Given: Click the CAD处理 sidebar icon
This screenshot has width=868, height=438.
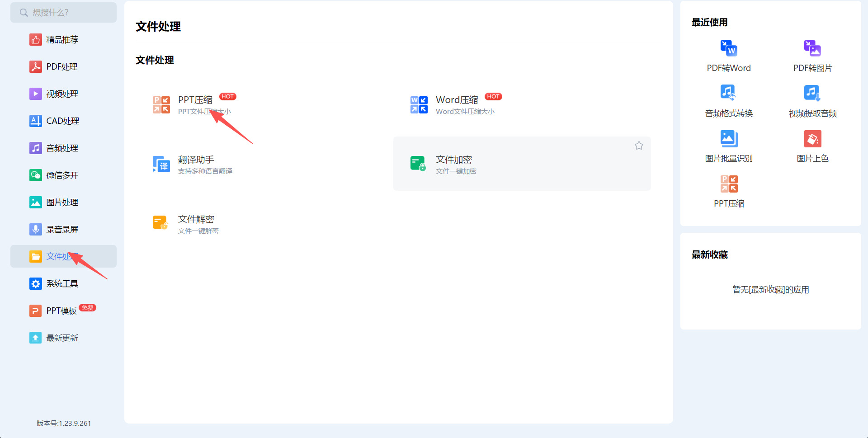Looking at the screenshot, I should click(x=36, y=121).
